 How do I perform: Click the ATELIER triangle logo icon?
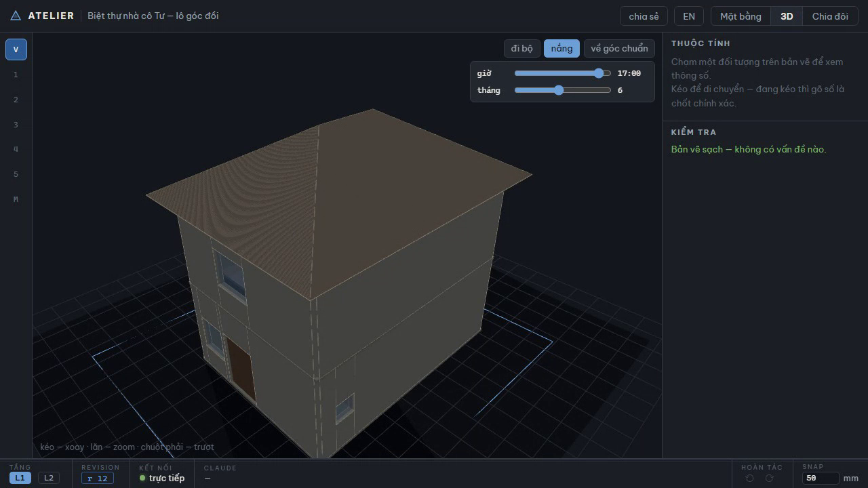pos(16,16)
